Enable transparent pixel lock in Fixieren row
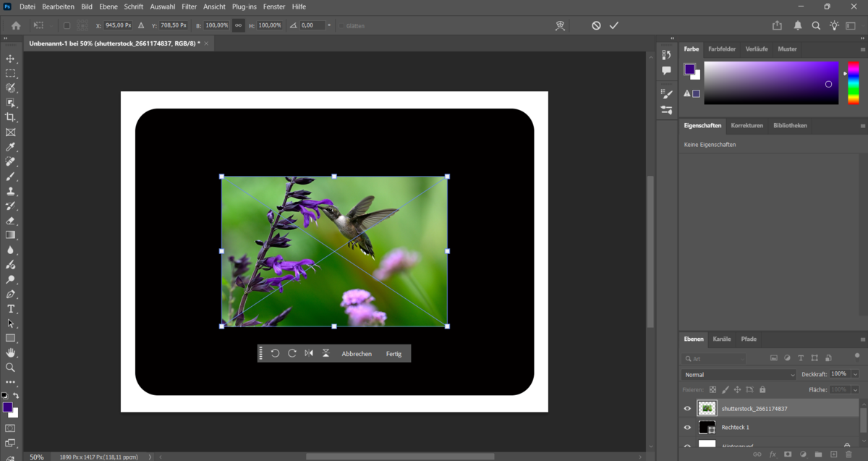The height and width of the screenshot is (461, 868). 713,389
